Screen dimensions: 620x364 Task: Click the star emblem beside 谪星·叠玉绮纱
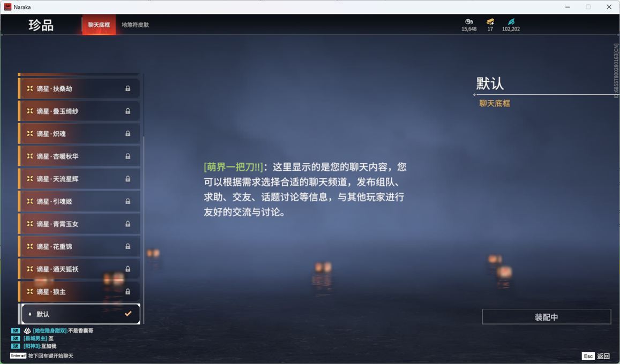(x=29, y=111)
